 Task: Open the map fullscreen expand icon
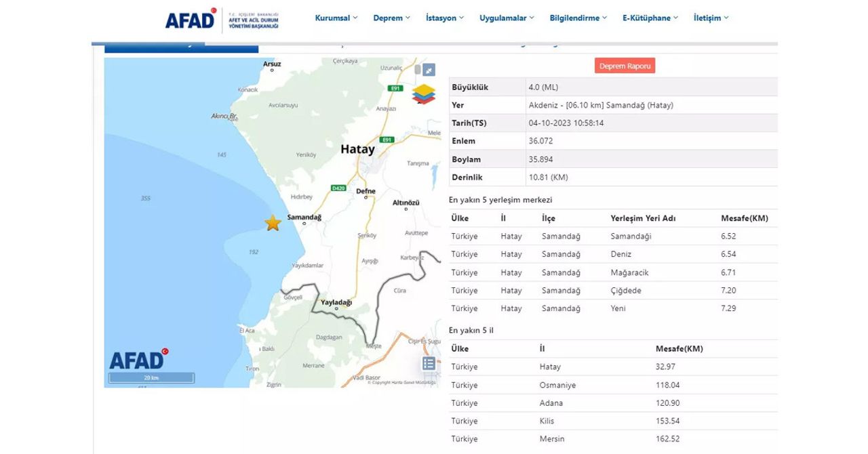point(429,70)
